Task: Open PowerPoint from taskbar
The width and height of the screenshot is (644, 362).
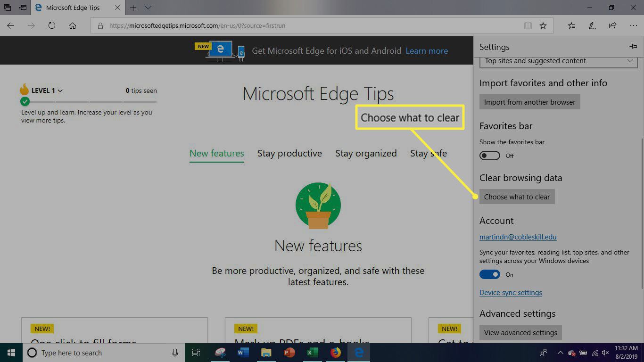Action: [289, 353]
